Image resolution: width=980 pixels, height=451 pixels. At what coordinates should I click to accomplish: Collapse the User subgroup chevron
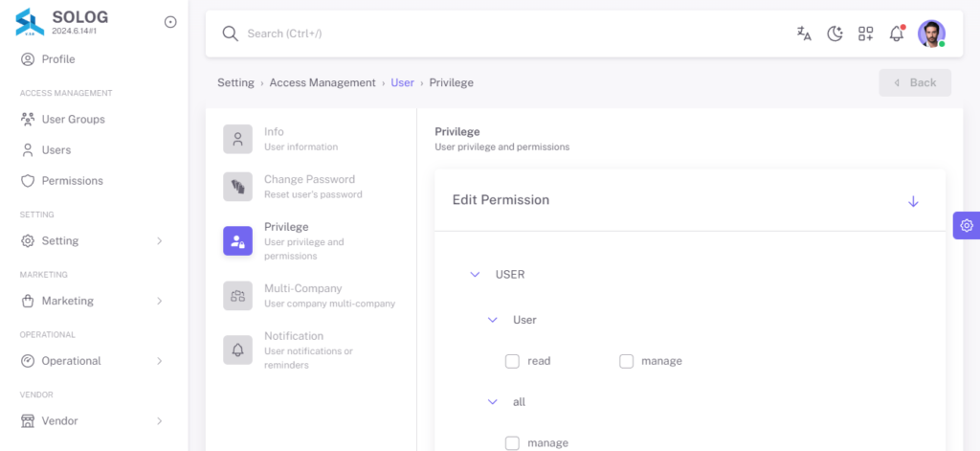[x=493, y=320]
